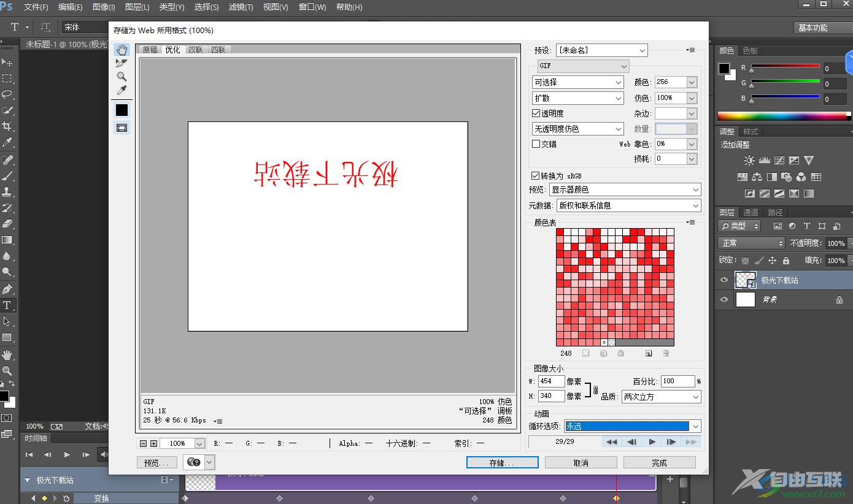Select the Eyedropper tool in the Save for Web dialog
Viewport: 853px width, 504px height.
point(122,90)
